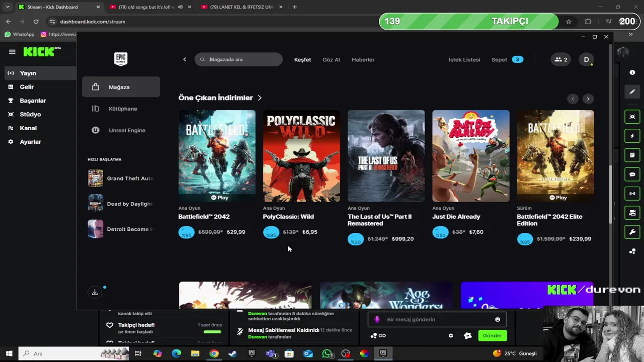
Task: Switch to the Haberler tab
Action: (x=363, y=59)
